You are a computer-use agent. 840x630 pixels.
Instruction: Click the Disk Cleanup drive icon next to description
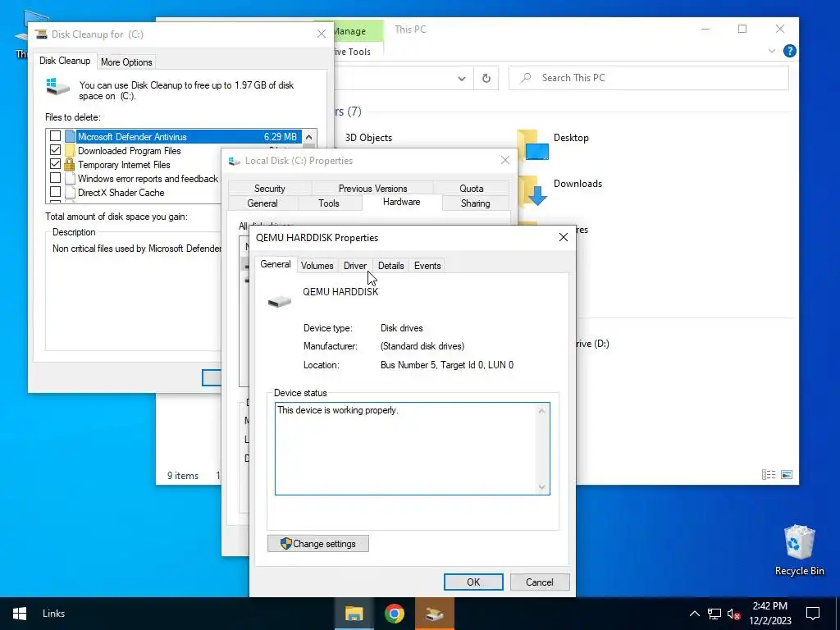[58, 86]
